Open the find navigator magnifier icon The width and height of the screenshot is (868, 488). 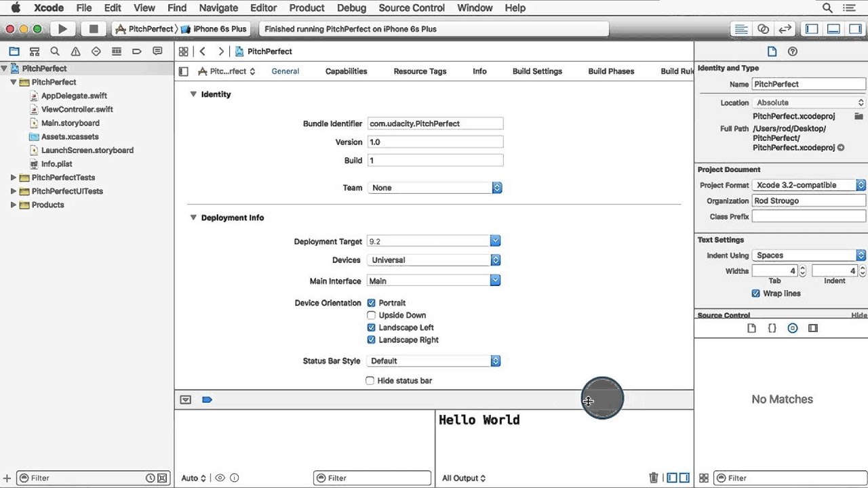[55, 52]
